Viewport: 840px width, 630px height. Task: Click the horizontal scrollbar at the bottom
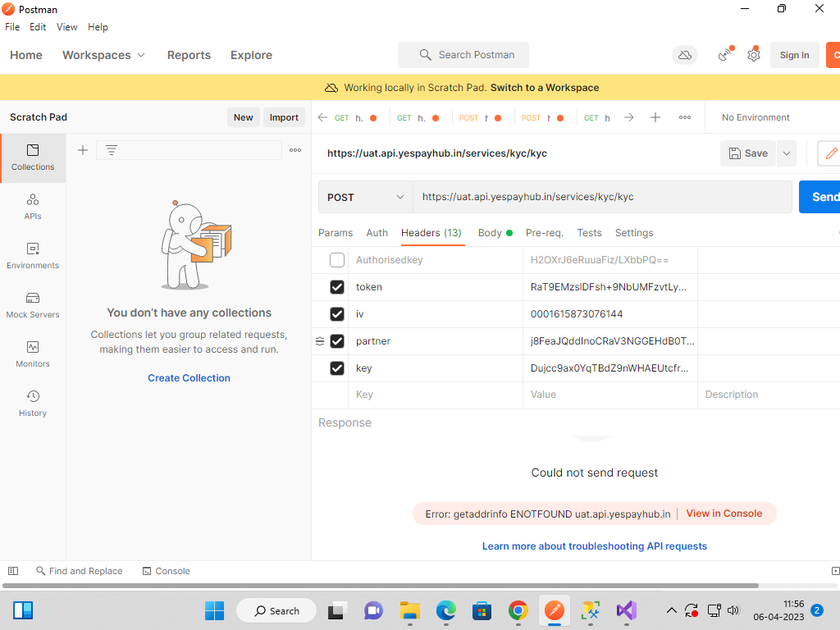tap(381, 586)
